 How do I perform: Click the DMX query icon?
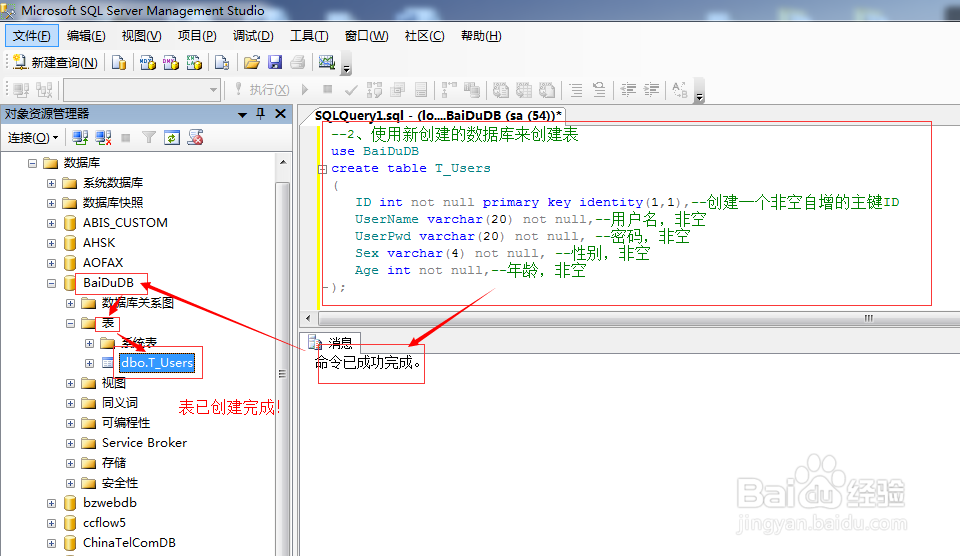pos(171,62)
